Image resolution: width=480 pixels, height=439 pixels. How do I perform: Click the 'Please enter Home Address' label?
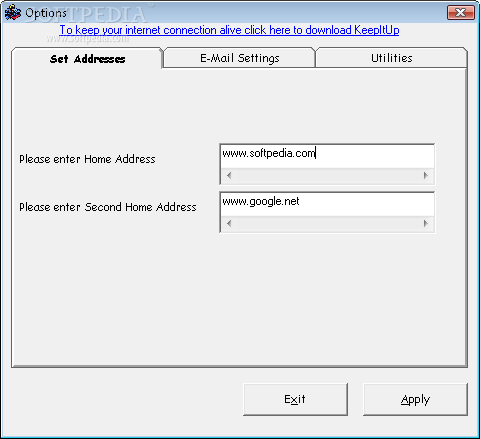pyautogui.click(x=87, y=159)
